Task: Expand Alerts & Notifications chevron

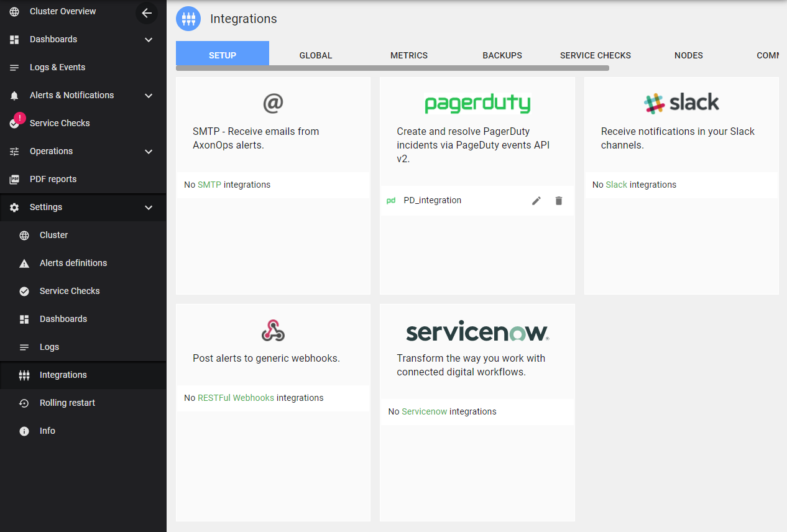Action: click(x=149, y=96)
